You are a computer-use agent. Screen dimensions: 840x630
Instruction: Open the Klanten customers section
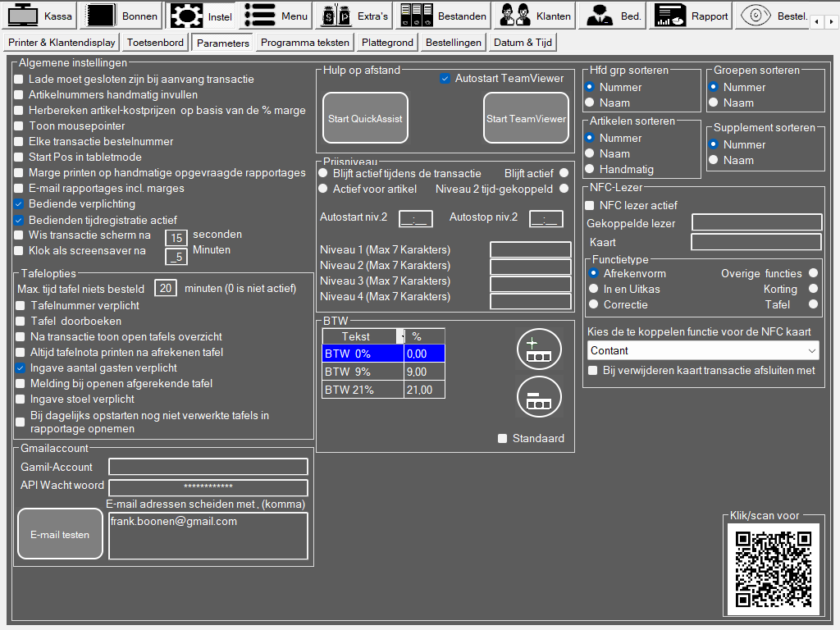pos(535,16)
